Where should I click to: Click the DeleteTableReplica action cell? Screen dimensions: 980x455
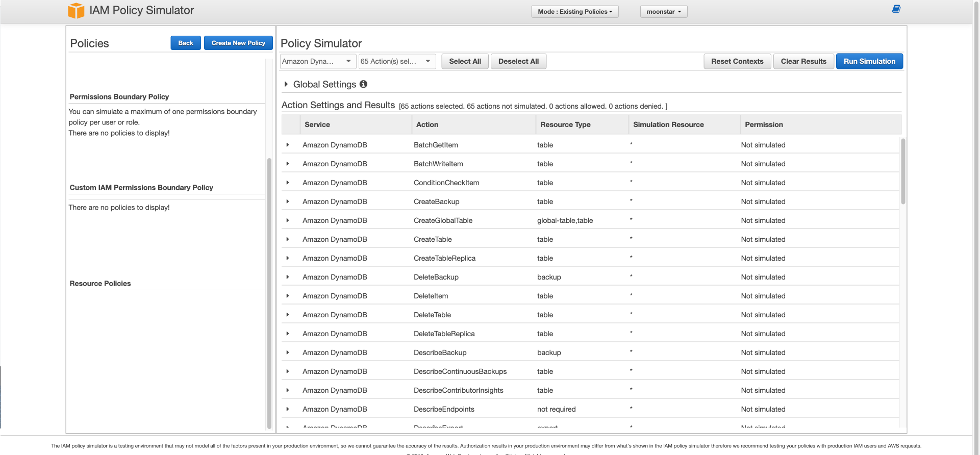click(444, 334)
